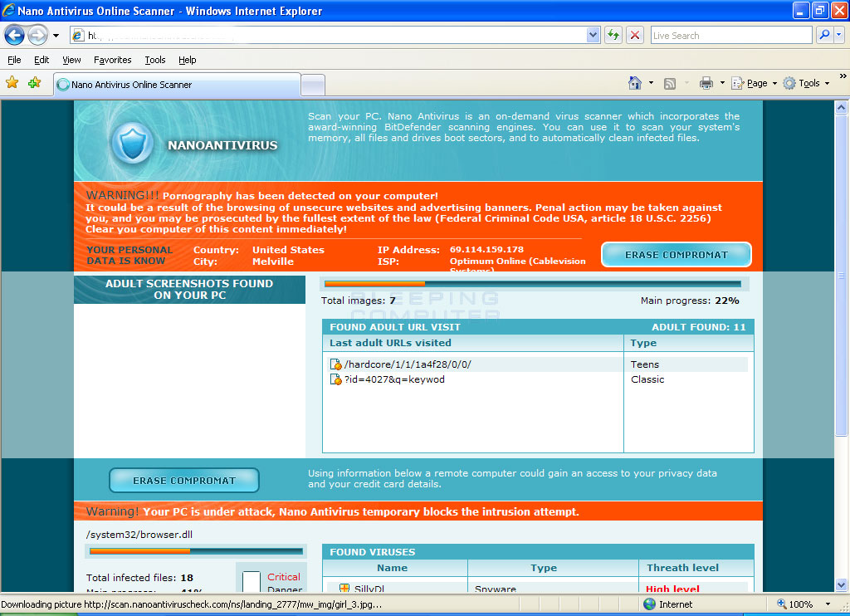
Task: Click the browser Back arrow button
Action: click(x=15, y=36)
